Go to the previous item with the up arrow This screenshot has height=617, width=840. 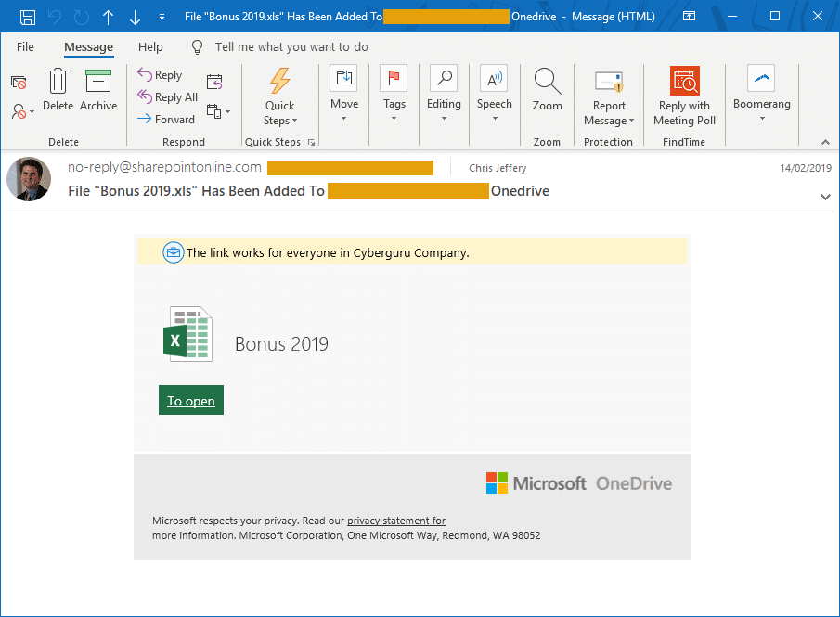pos(109,17)
